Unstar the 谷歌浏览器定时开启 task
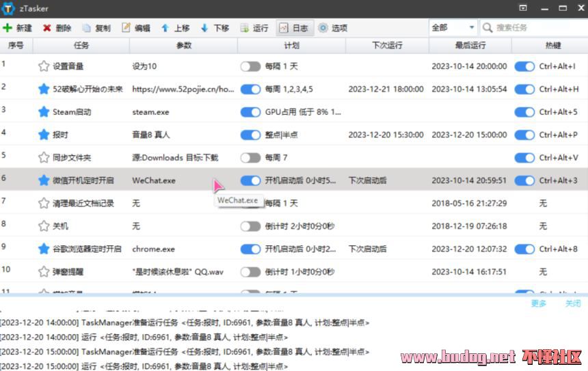This screenshot has height=371, width=588. (44, 249)
